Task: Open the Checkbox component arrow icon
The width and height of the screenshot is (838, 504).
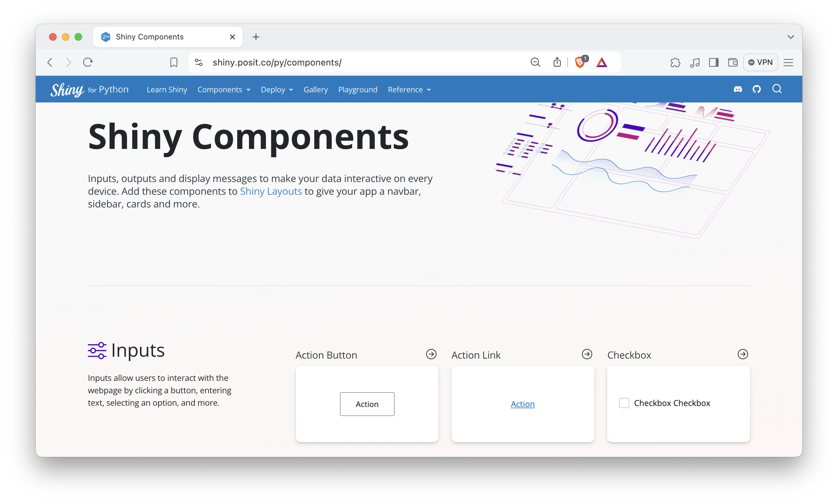Action: coord(742,354)
